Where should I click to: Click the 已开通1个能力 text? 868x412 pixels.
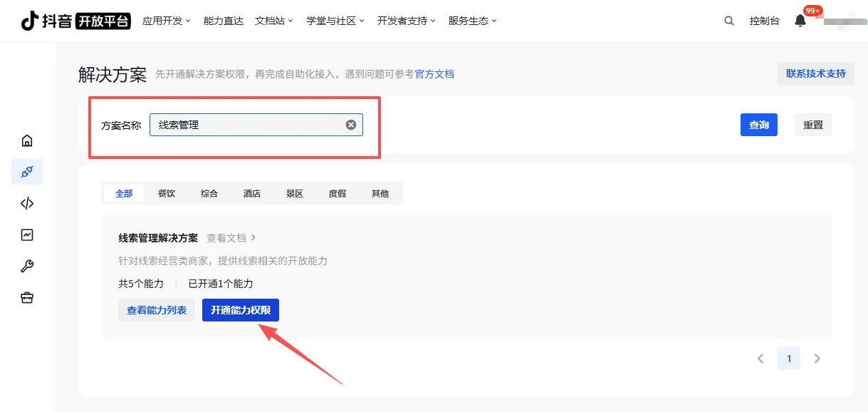pyautogui.click(x=221, y=284)
